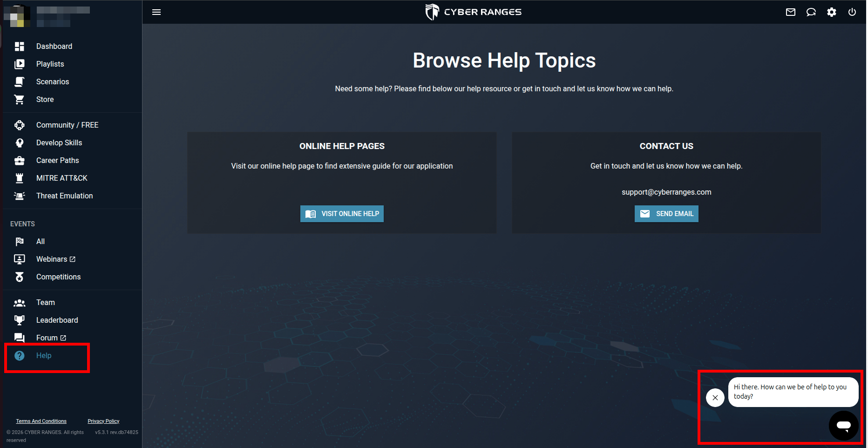The image size is (868, 448).
Task: Open the Privacy Policy link
Action: (x=103, y=421)
